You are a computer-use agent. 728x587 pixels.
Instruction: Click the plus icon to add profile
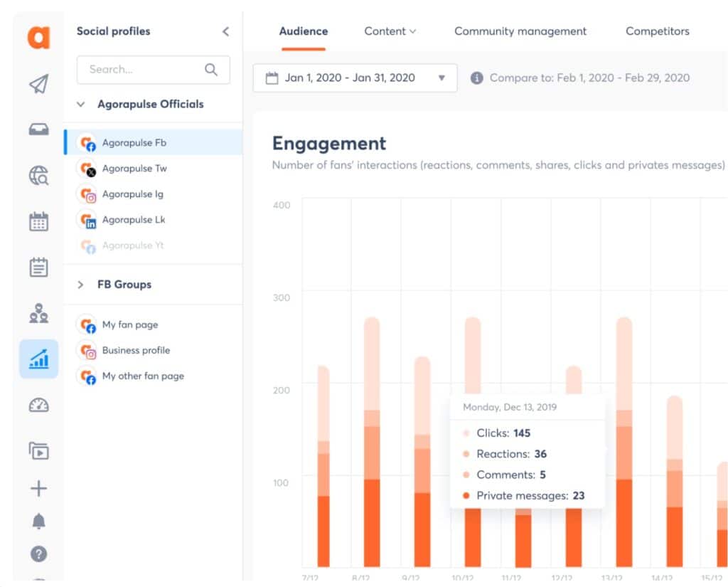click(38, 489)
